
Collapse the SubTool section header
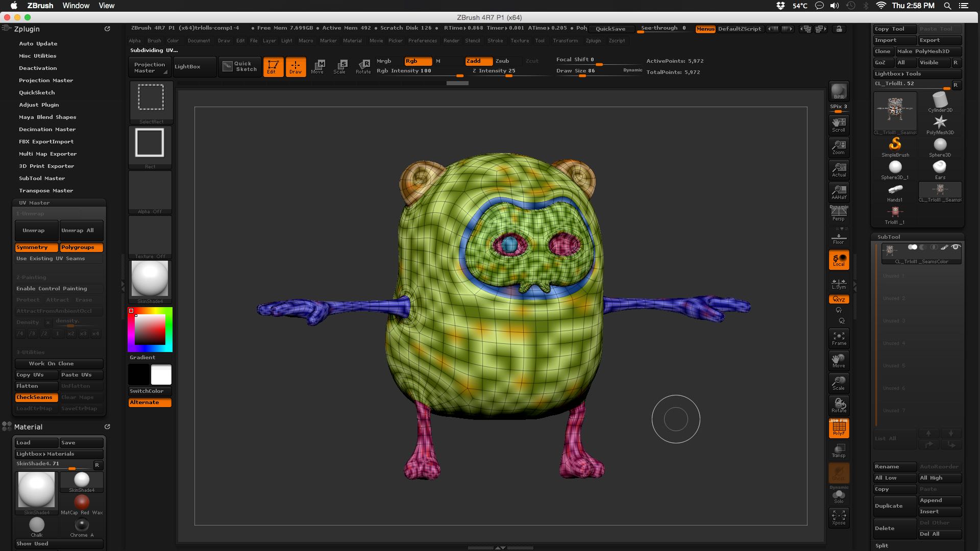(x=889, y=237)
